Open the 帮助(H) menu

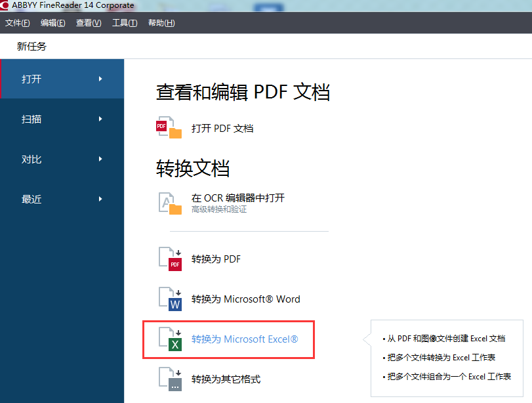point(161,23)
